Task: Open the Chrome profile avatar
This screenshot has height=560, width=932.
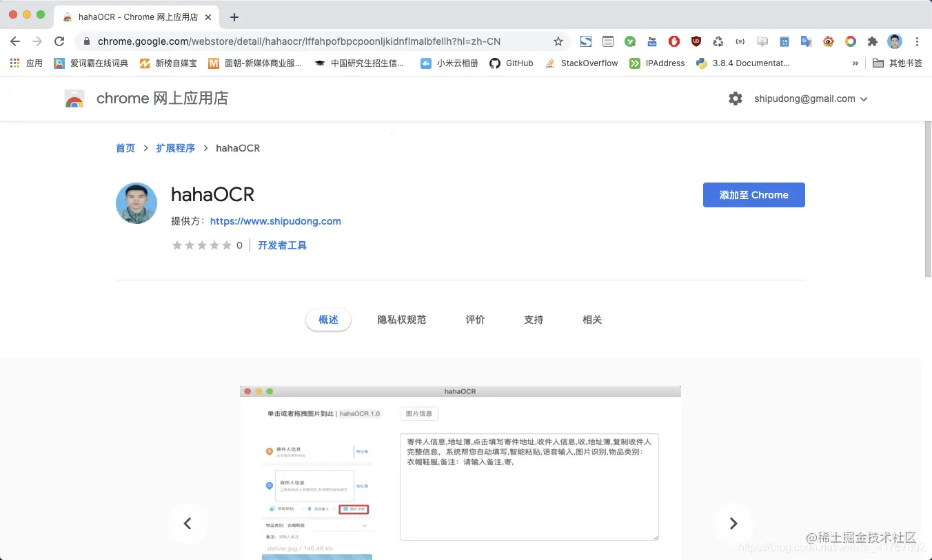Action: point(895,41)
